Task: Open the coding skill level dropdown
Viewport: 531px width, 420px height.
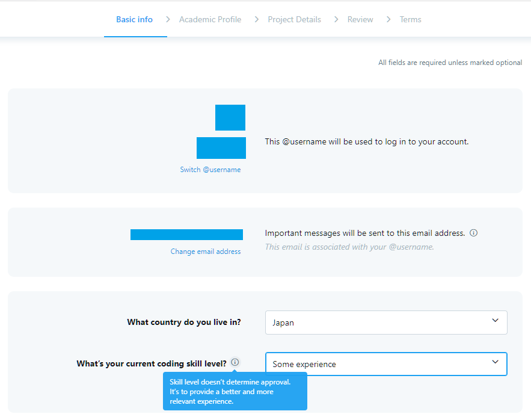Action: 386,364
